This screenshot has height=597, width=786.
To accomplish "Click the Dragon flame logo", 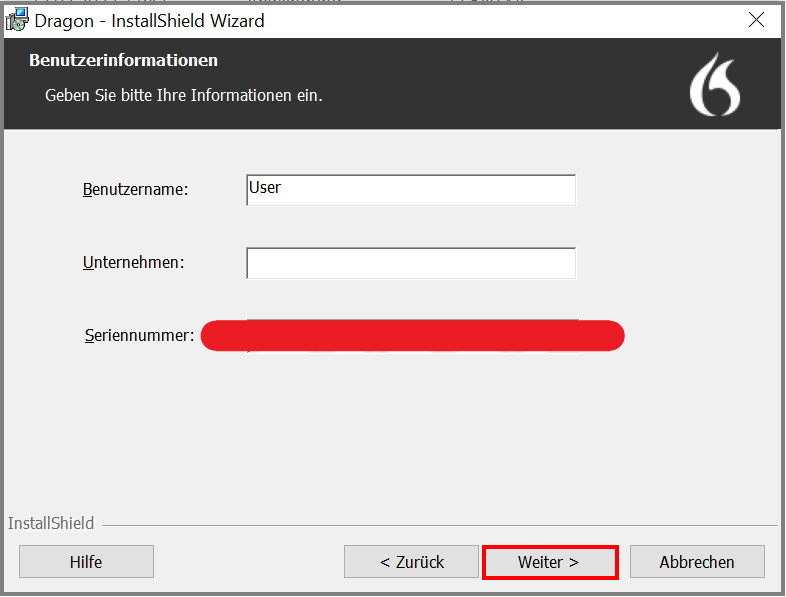I will (715, 84).
